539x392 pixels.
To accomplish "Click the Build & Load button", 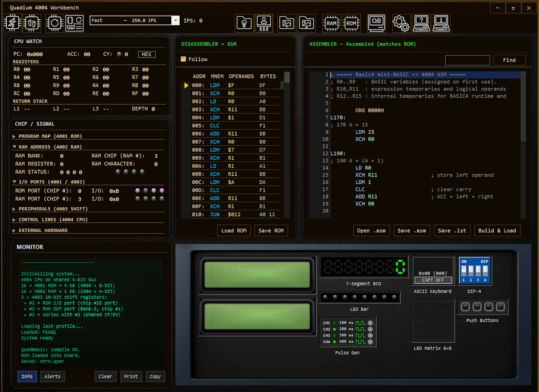I will (497, 230).
